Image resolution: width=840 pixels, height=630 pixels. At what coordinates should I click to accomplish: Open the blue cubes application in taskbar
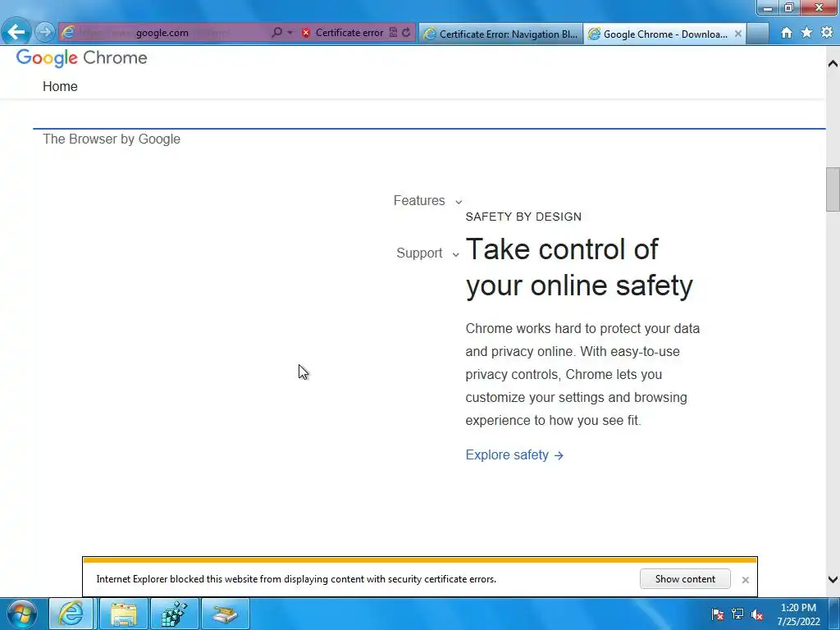[174, 614]
